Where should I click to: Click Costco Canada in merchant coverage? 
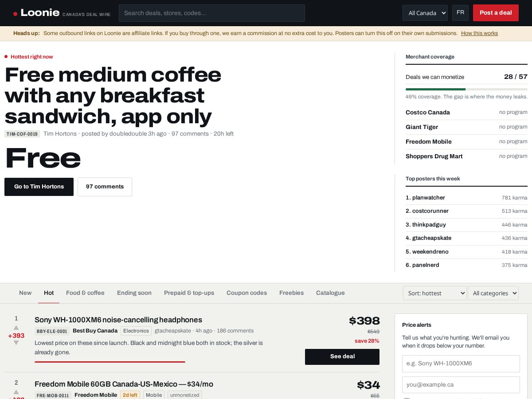tap(428, 113)
